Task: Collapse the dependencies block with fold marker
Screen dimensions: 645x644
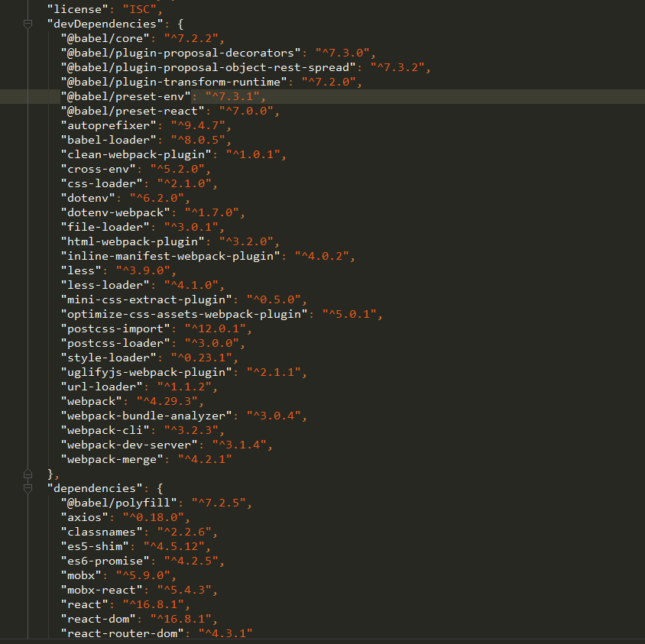Action: coord(28,489)
